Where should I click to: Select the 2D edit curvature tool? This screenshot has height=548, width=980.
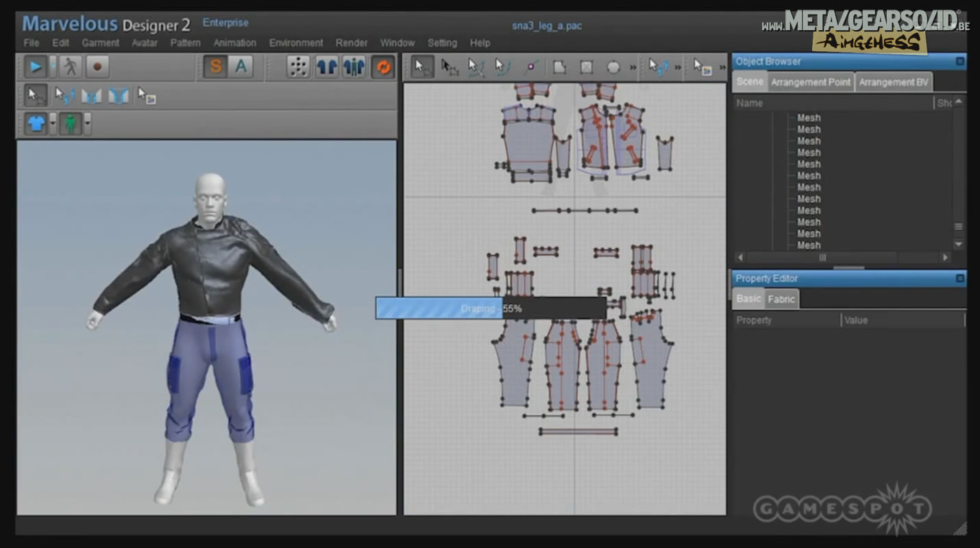(476, 67)
